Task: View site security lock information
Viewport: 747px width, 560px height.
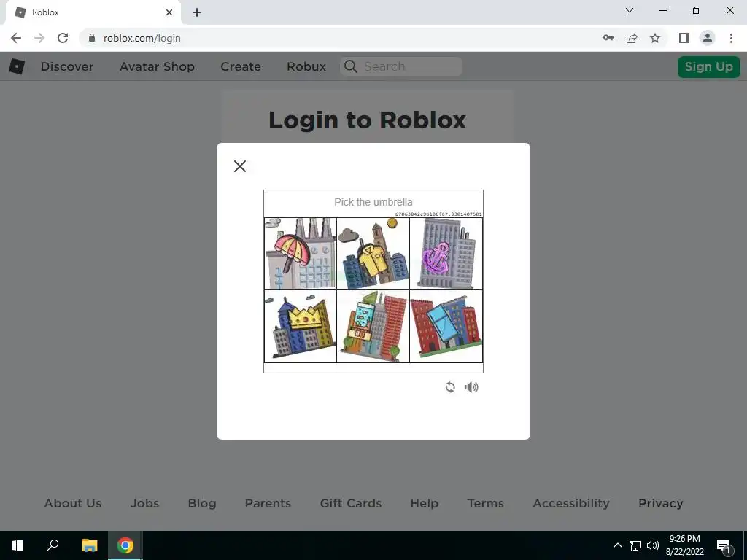Action: click(92, 38)
